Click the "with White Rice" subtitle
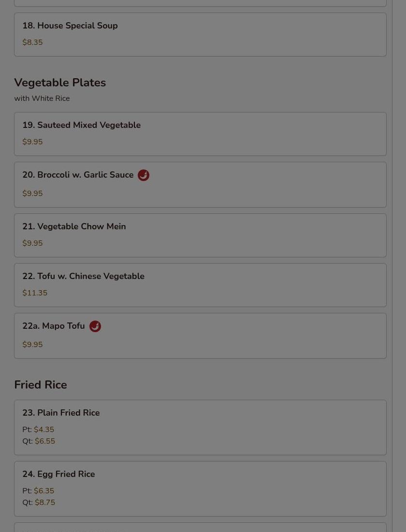Viewport: 406px width, 532px height. [x=42, y=98]
